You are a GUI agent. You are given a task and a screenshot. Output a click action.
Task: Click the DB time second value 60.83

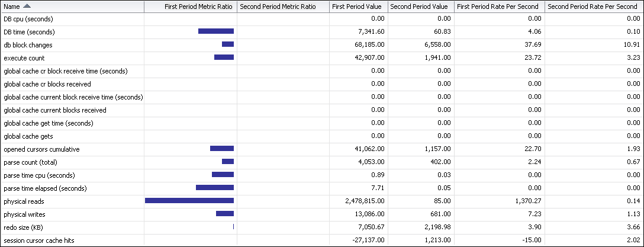(x=443, y=32)
